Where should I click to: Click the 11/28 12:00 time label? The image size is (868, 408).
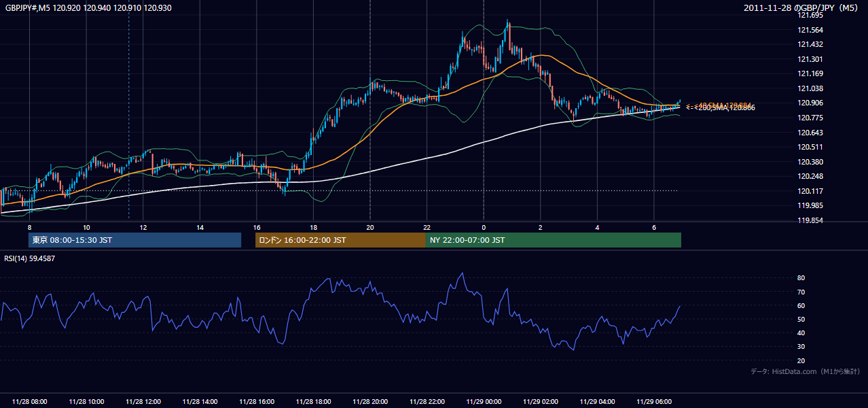coord(143,402)
